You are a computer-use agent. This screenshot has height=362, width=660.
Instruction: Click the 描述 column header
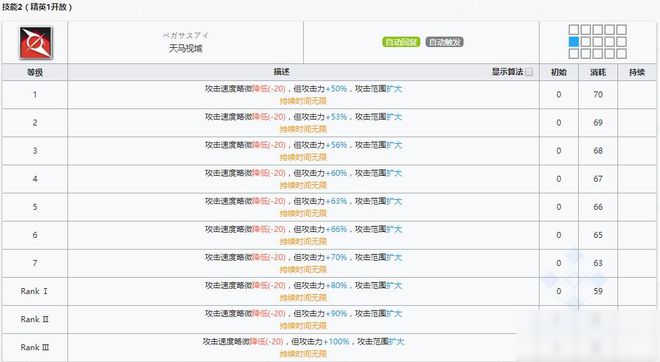pyautogui.click(x=281, y=72)
